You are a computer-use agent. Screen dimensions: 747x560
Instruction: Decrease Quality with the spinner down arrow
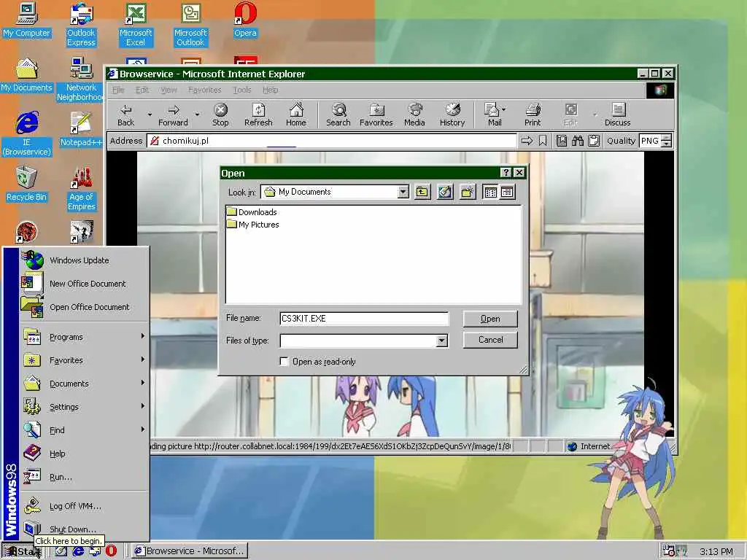point(667,144)
